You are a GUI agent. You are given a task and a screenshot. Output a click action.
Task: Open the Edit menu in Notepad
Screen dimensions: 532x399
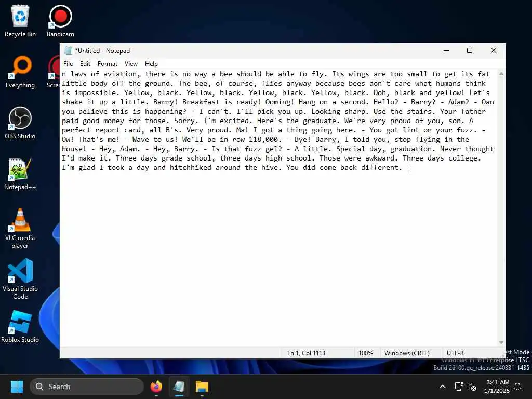(x=85, y=64)
